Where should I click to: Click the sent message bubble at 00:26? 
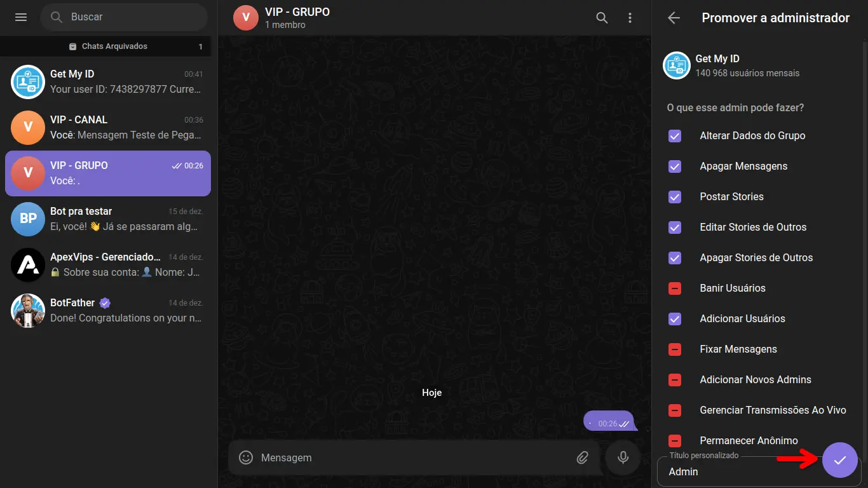point(609,422)
